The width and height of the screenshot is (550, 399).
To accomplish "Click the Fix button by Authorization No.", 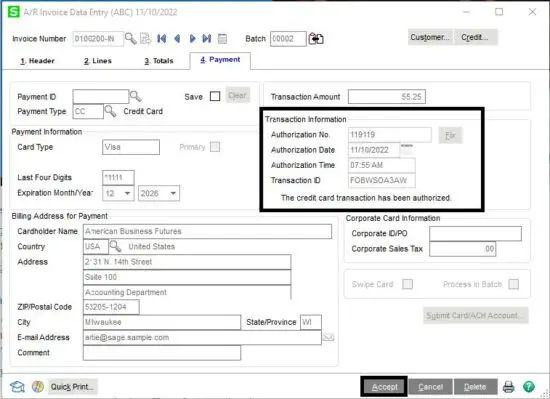I will (x=450, y=135).
